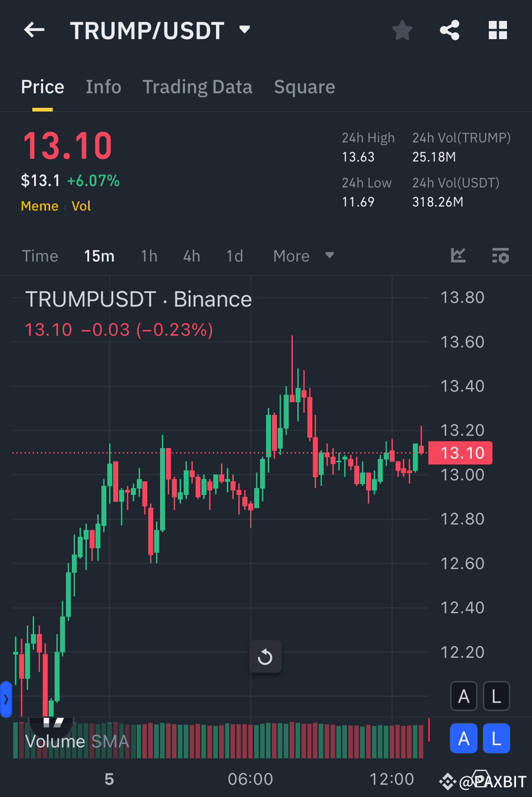The width and height of the screenshot is (532, 797).
Task: Select the 1d interval
Action: pyautogui.click(x=235, y=256)
